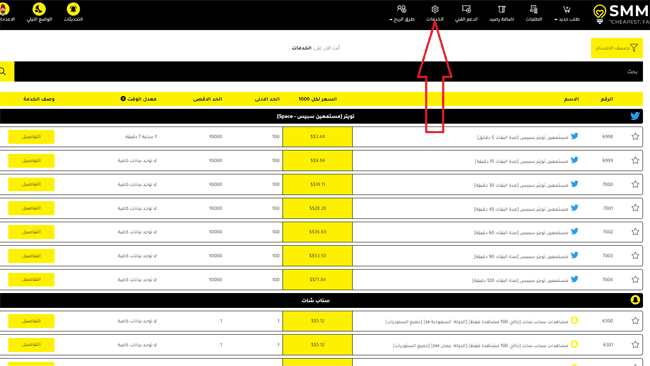Mark service 6300 with the star
This screenshot has height=366, width=650.
(x=635, y=321)
